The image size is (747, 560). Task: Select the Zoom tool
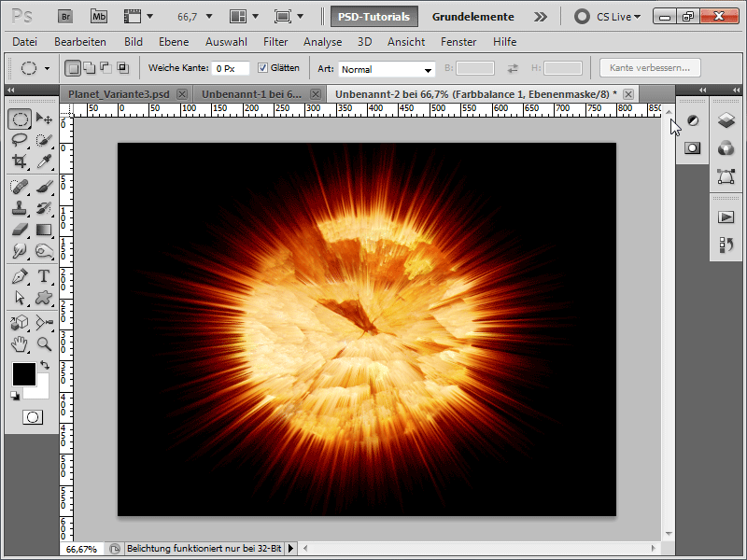tap(44, 344)
